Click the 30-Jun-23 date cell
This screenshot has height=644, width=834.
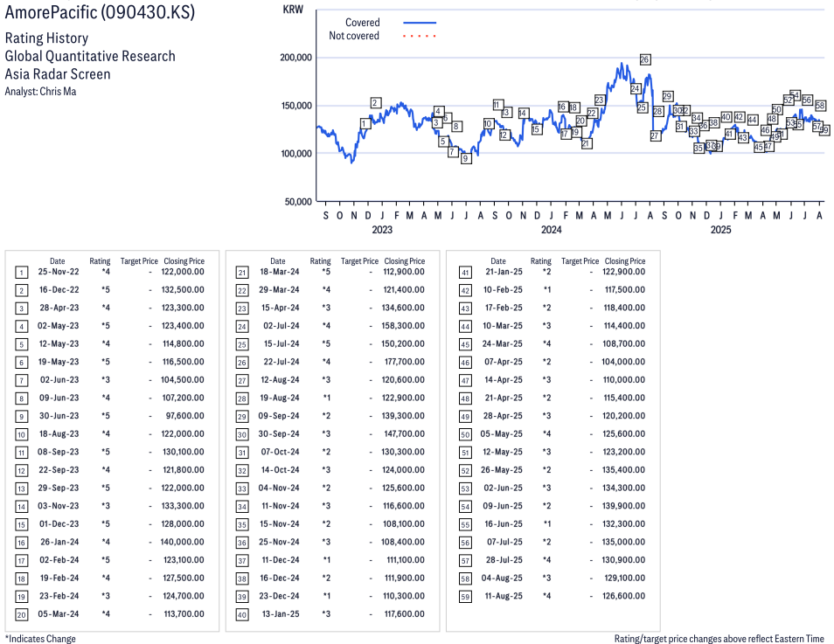tap(59, 416)
